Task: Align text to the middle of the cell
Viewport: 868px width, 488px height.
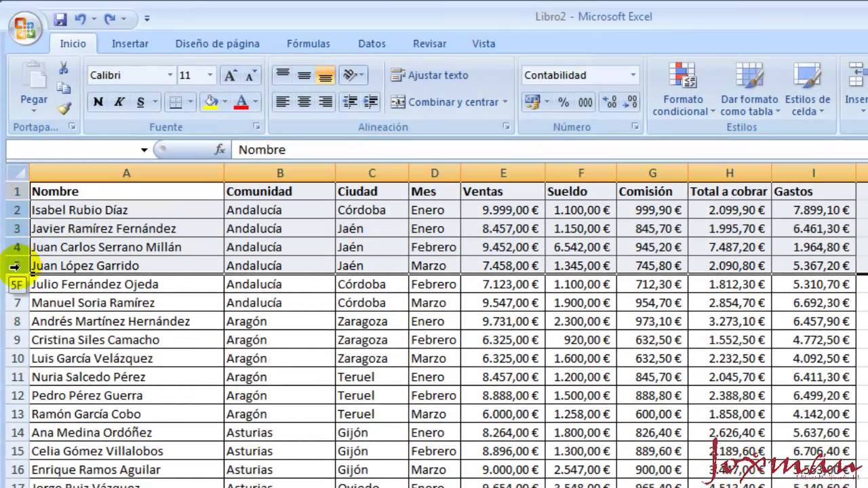Action: click(304, 75)
